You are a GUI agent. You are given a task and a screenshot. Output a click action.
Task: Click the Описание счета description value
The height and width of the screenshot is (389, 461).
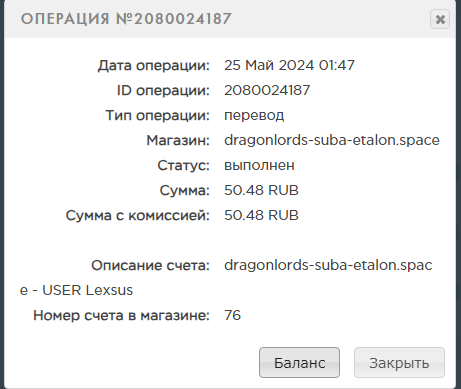click(x=328, y=265)
